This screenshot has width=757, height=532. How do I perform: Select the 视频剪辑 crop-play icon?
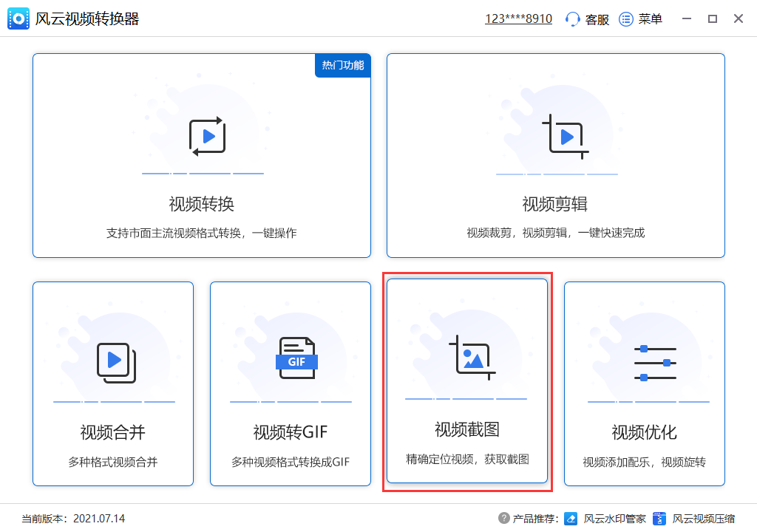[566, 137]
